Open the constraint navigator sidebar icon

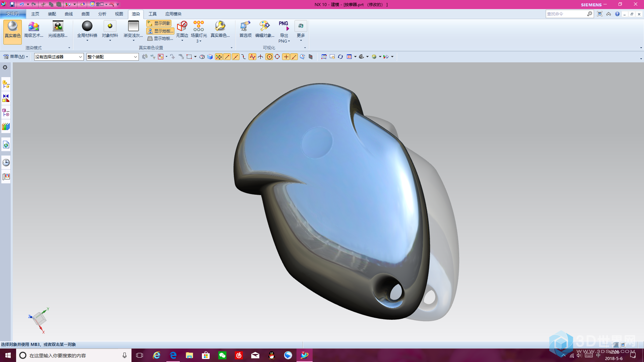pos(6,98)
